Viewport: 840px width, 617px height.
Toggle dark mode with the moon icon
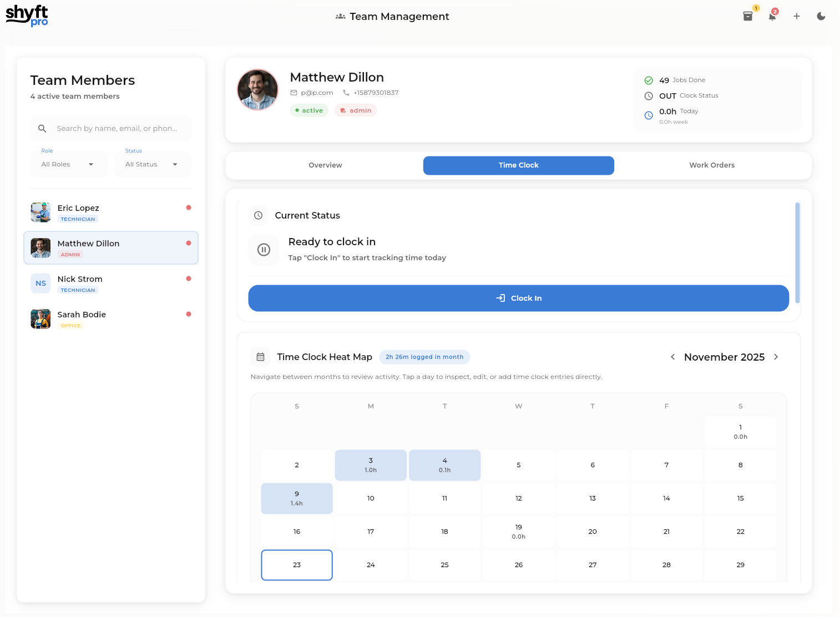[821, 16]
